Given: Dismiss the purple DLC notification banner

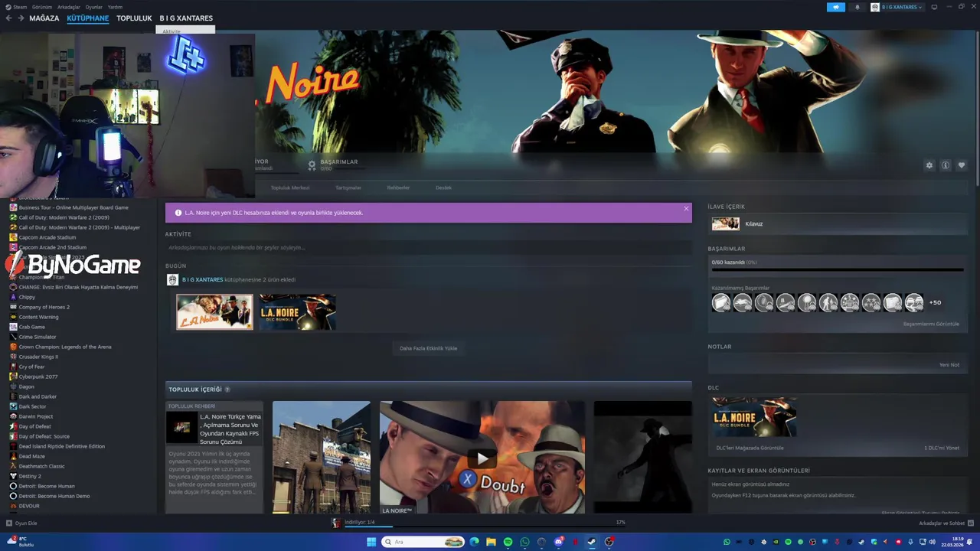Looking at the screenshot, I should (x=686, y=208).
